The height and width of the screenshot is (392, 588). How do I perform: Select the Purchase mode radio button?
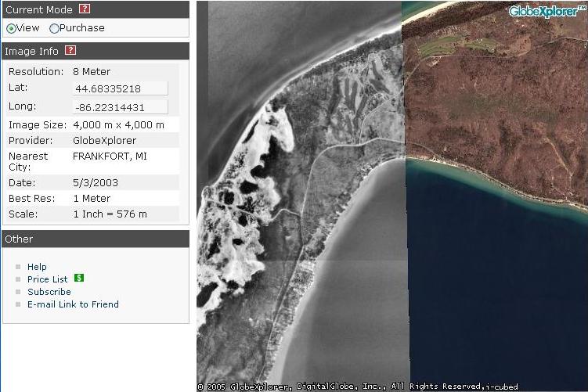point(54,28)
